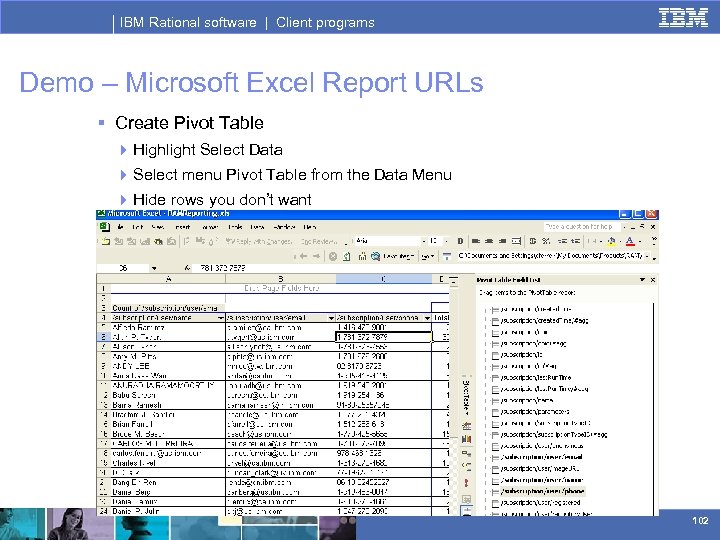Click the Chart Wizard icon on PivotTable toolbar
Viewport: 720px width, 540px height.
[467, 439]
